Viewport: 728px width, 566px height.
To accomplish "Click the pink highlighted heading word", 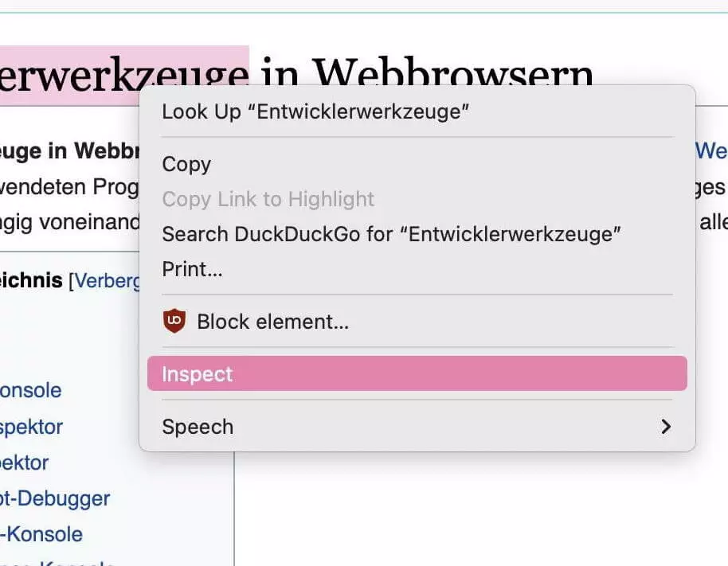I will coord(123,75).
